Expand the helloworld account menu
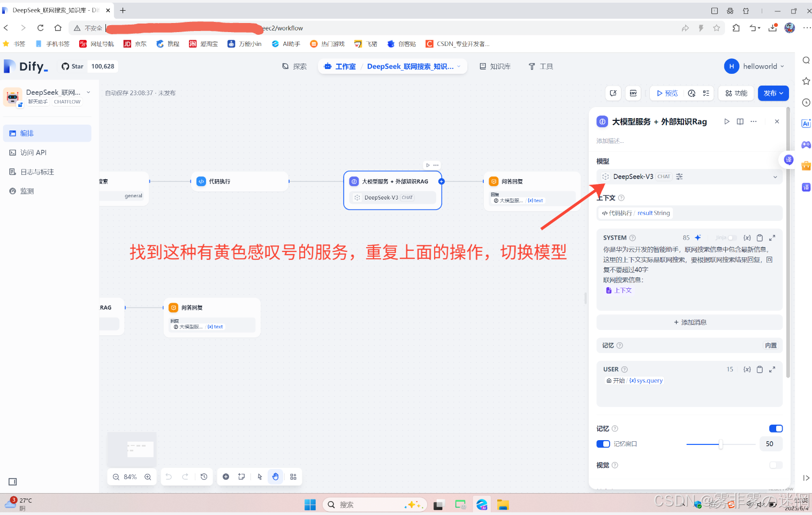This screenshot has height=515, width=812. coord(755,66)
